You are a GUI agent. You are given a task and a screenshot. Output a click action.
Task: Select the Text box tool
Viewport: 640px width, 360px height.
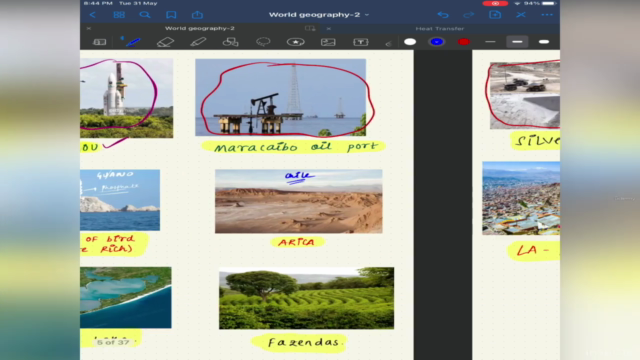(x=361, y=42)
